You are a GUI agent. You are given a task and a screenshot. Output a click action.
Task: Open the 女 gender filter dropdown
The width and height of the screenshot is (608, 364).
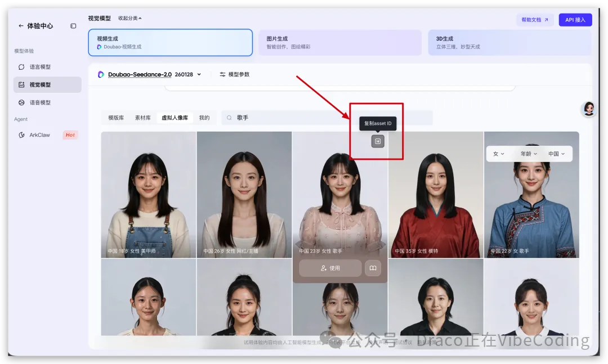[x=499, y=154]
